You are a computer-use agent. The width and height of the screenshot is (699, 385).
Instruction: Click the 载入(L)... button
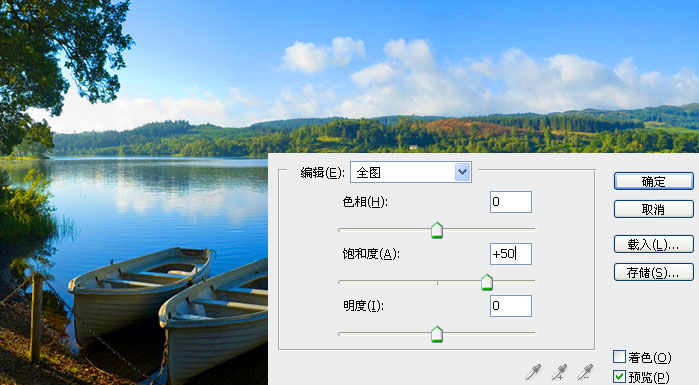coord(654,244)
